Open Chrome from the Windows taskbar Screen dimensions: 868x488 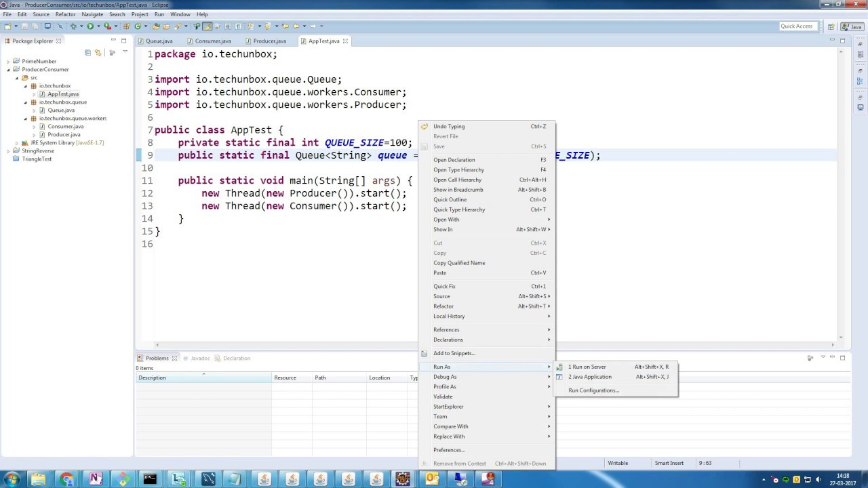coord(66,479)
